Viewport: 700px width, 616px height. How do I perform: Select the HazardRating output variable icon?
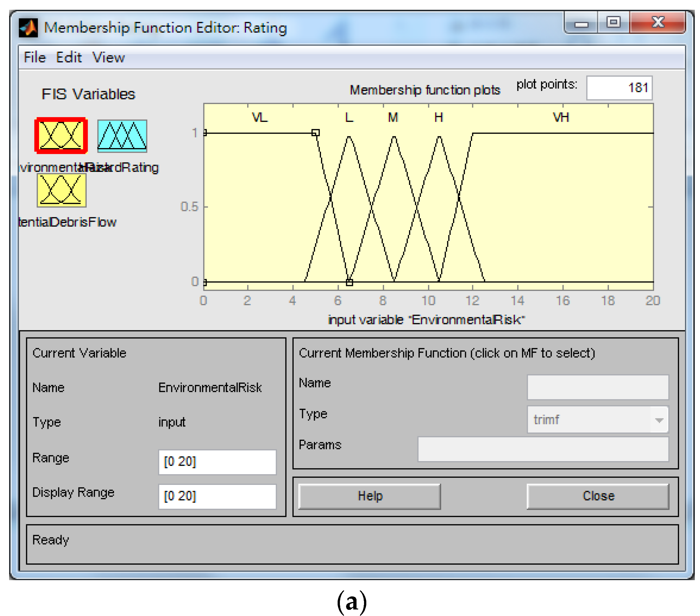pos(122,136)
